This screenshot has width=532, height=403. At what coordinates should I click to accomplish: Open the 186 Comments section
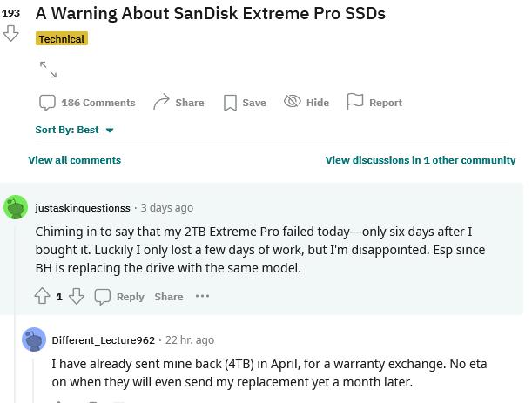pos(87,103)
